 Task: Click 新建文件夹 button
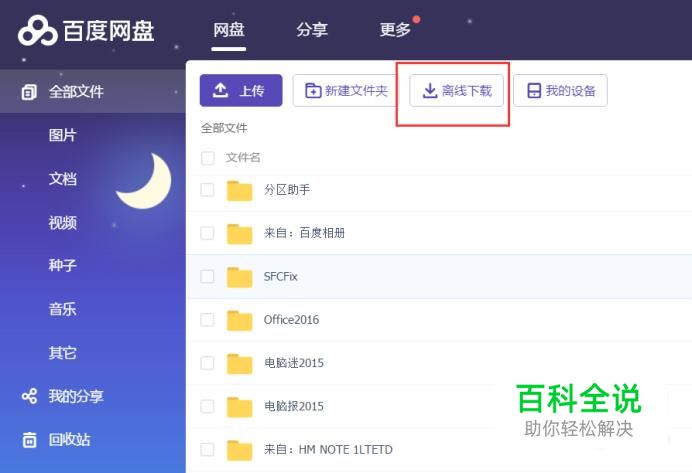[x=345, y=90]
